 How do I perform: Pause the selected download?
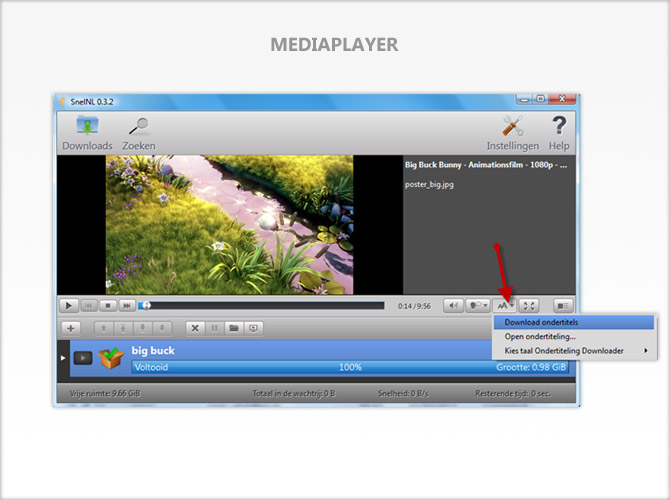point(215,328)
